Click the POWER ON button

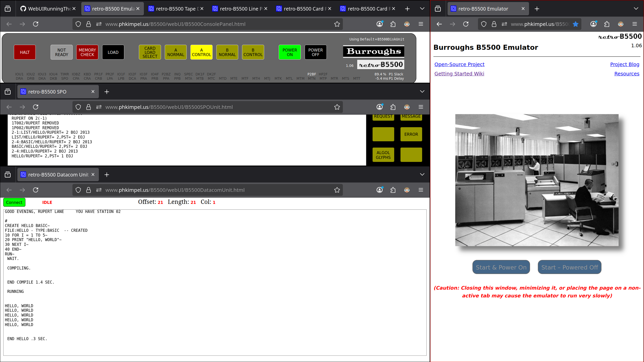point(290,52)
